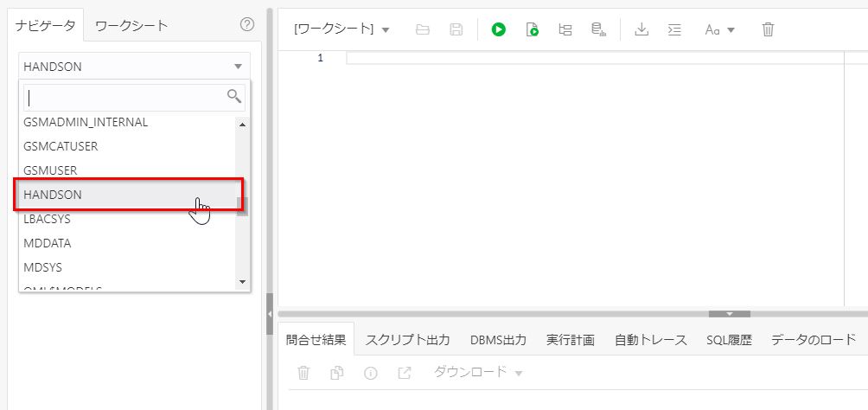
Task: Clear the worksheet with the trash icon
Action: click(768, 29)
